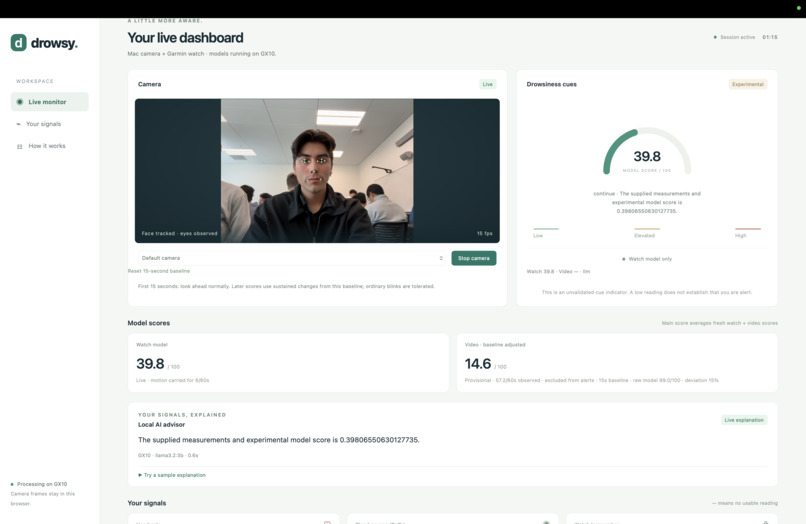Click the green Low level bar
This screenshot has width=806, height=524.
[546, 229]
